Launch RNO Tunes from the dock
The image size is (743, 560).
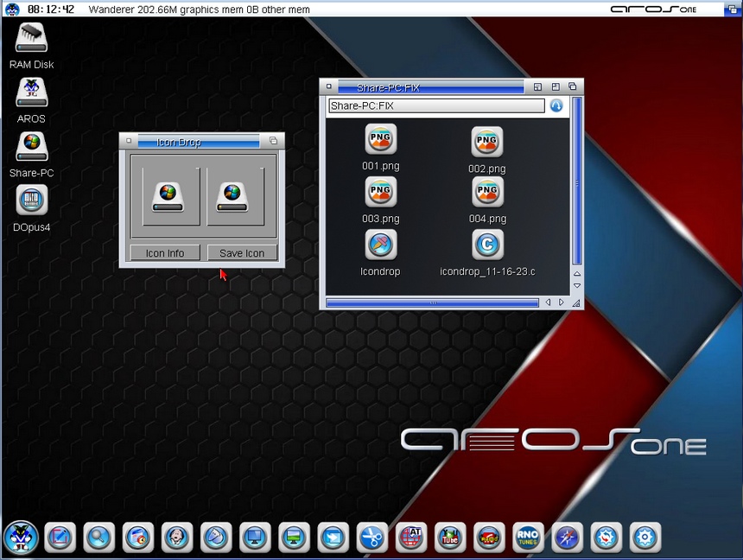coord(528,538)
